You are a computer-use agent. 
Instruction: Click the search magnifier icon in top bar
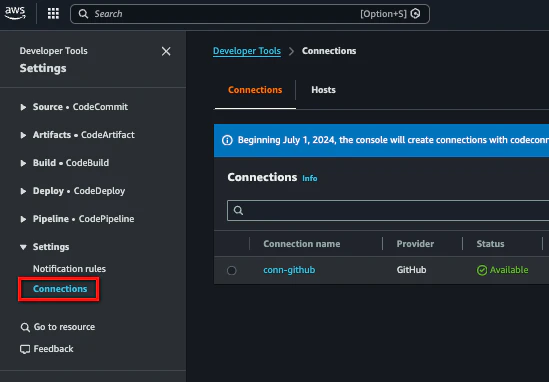pyautogui.click(x=83, y=14)
